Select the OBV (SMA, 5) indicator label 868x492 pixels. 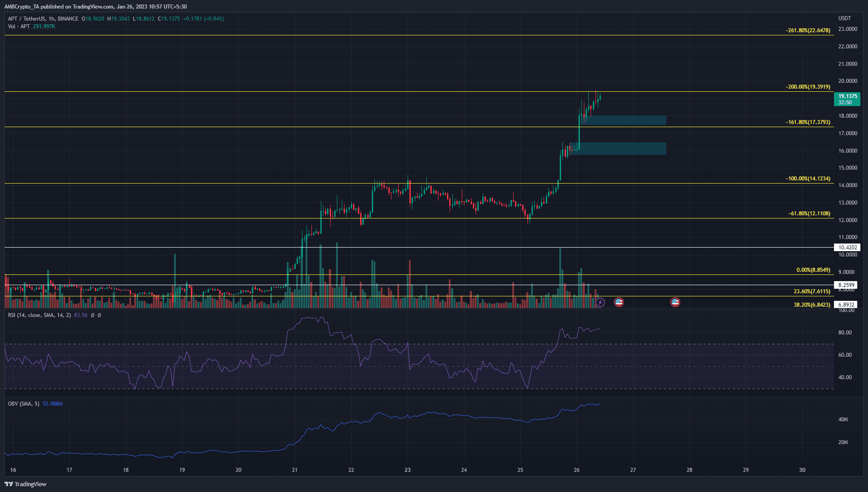[x=24, y=404]
